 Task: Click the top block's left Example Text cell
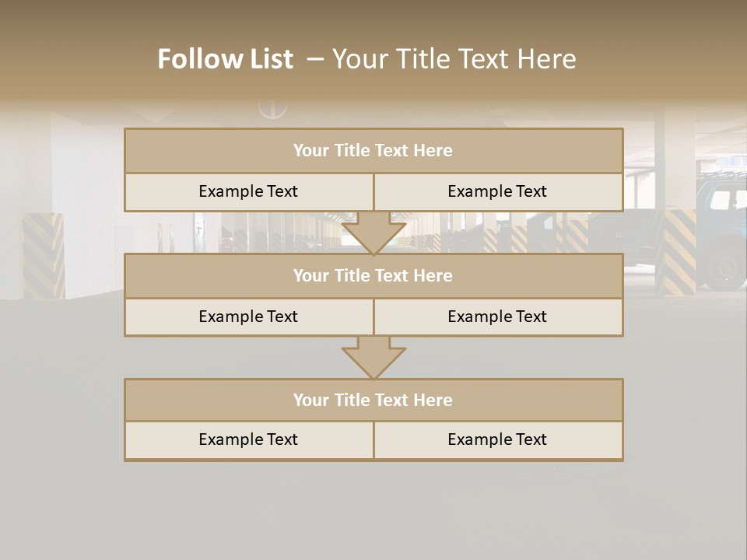[x=248, y=191]
